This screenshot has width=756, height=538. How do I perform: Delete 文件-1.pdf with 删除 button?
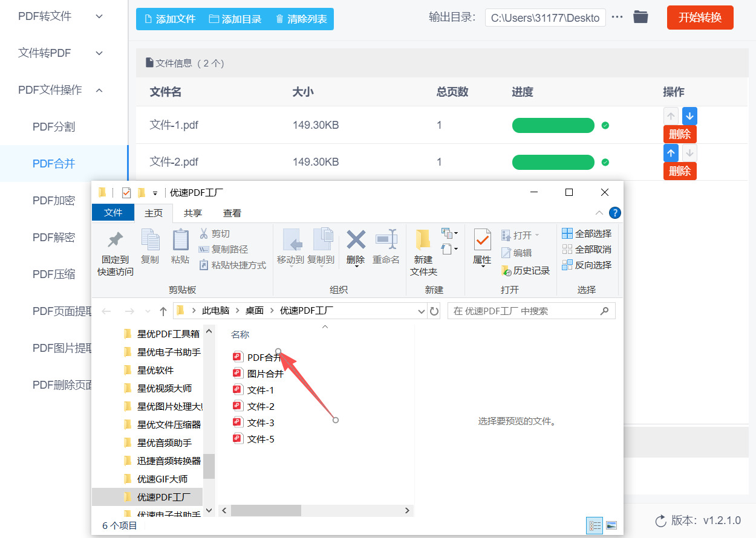tap(680, 134)
